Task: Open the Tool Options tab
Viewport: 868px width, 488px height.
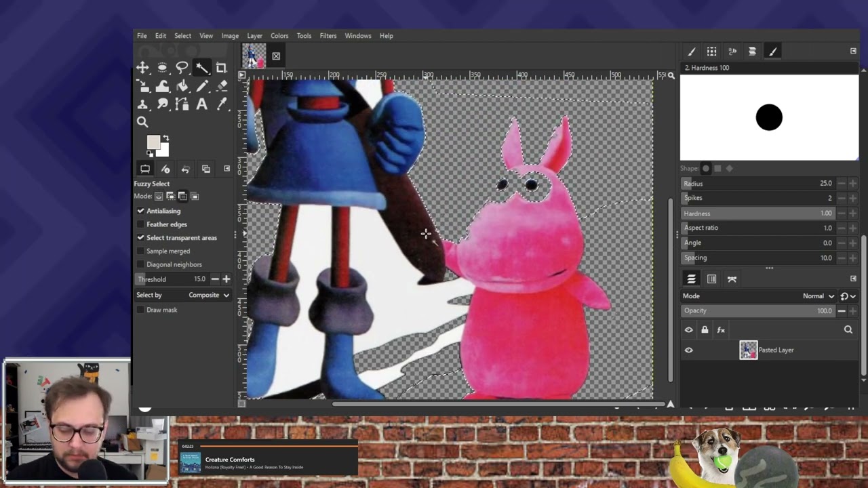Action: click(145, 169)
